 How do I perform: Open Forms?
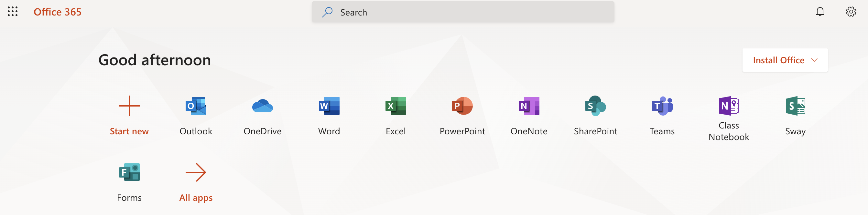[x=129, y=183]
